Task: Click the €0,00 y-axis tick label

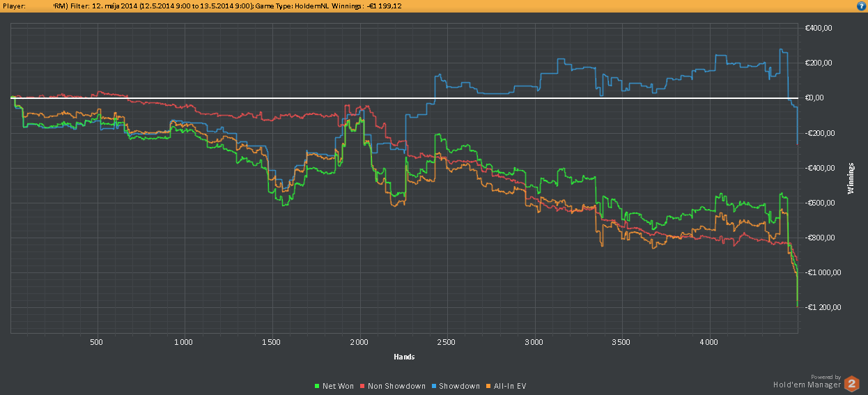Action: click(x=814, y=98)
